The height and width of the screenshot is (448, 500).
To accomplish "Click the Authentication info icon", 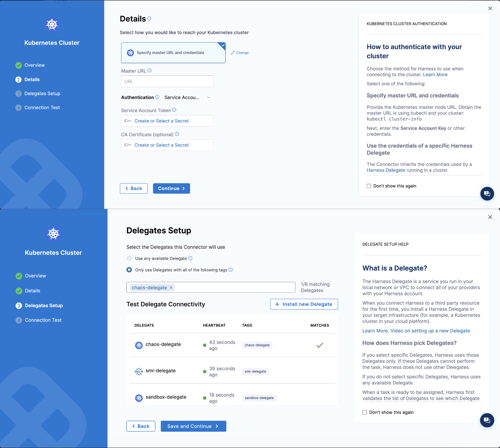I will click(x=157, y=97).
